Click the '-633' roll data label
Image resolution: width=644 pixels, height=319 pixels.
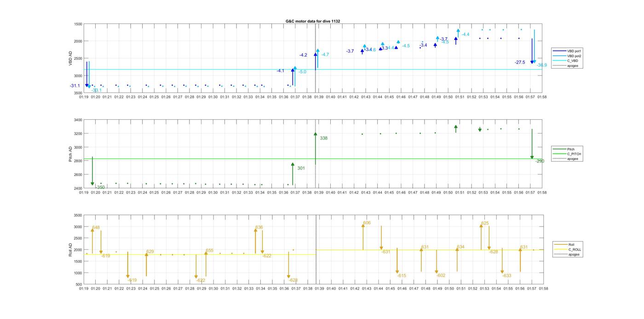click(x=506, y=276)
